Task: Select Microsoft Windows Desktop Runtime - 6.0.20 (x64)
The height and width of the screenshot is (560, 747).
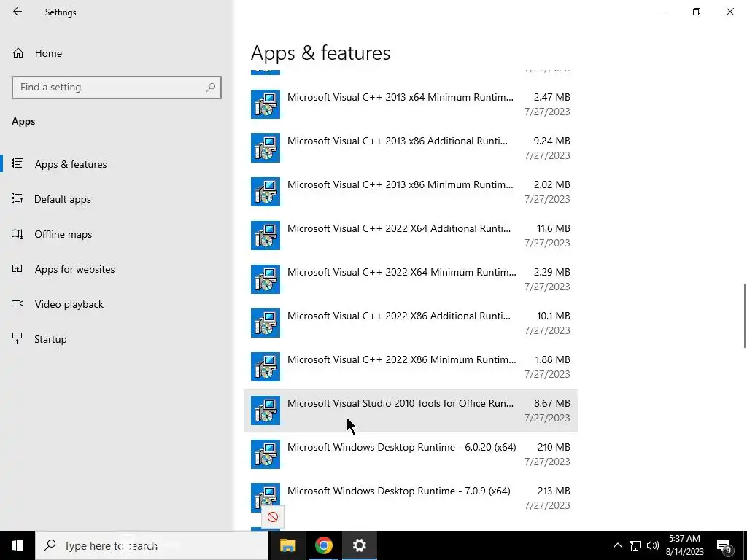Action: pos(411,454)
